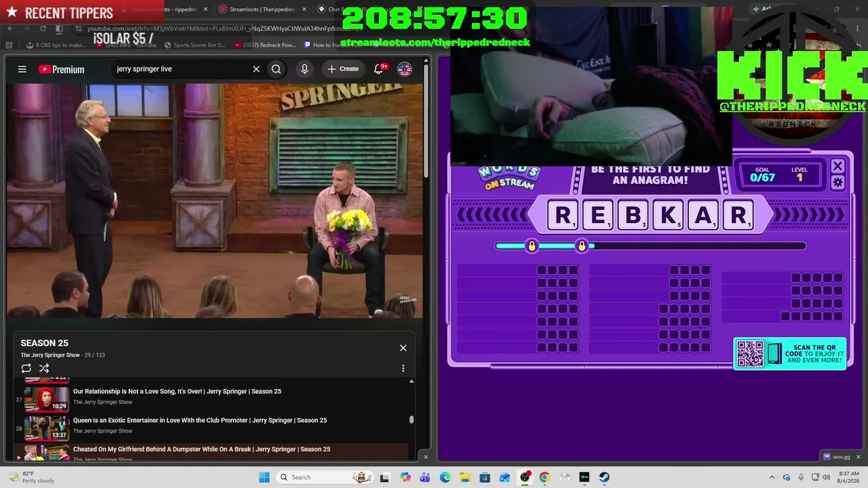The width and height of the screenshot is (868, 488).
Task: Click the second lock on progress bar
Action: click(x=582, y=246)
